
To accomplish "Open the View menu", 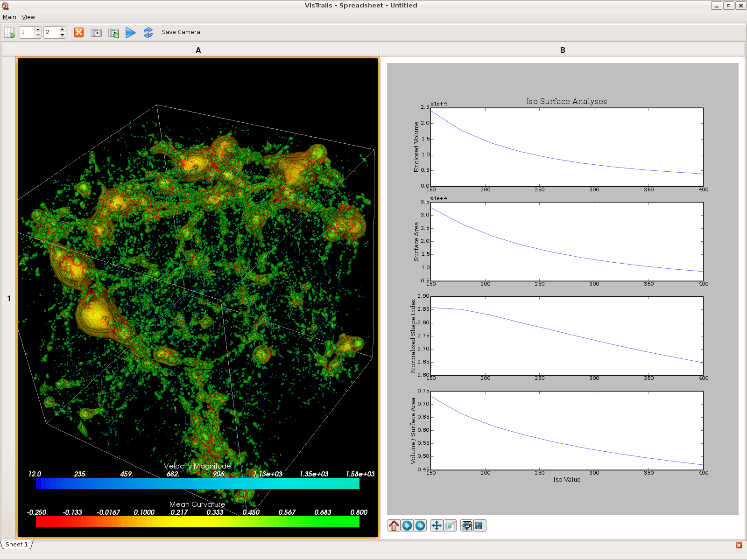I will [28, 17].
